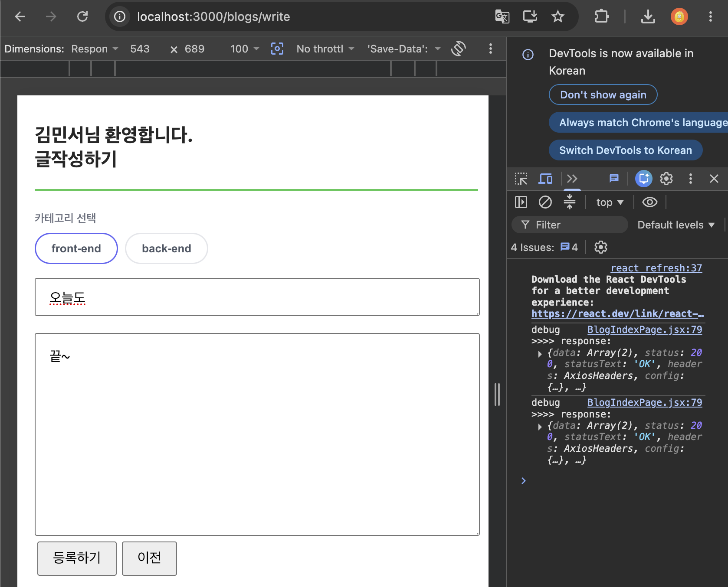Click the title field containing 오늘도

pyautogui.click(x=257, y=297)
